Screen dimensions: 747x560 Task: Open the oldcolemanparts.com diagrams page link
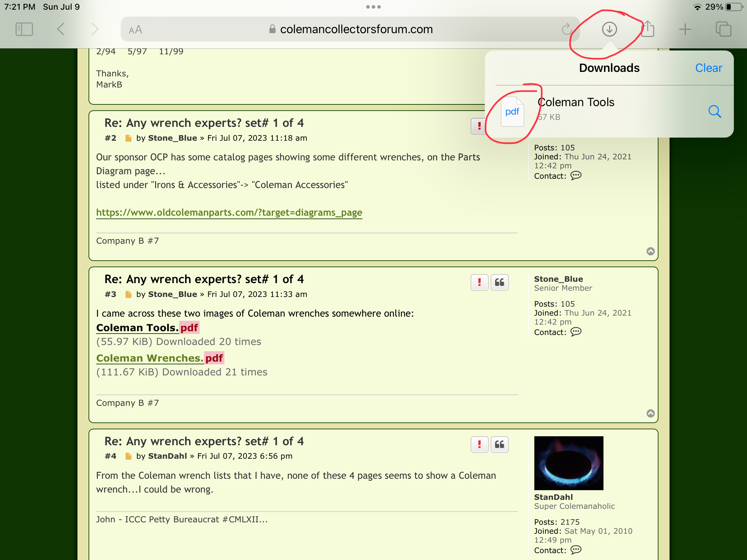(x=229, y=213)
